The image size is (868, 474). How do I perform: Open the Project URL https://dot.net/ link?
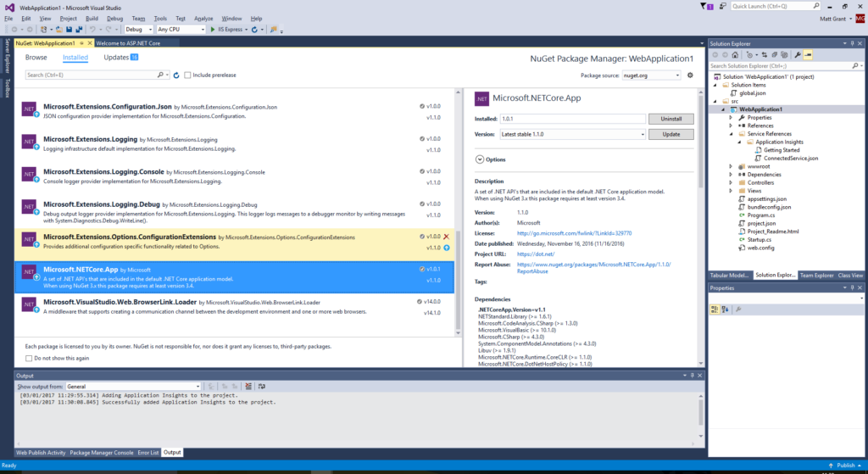click(x=536, y=254)
